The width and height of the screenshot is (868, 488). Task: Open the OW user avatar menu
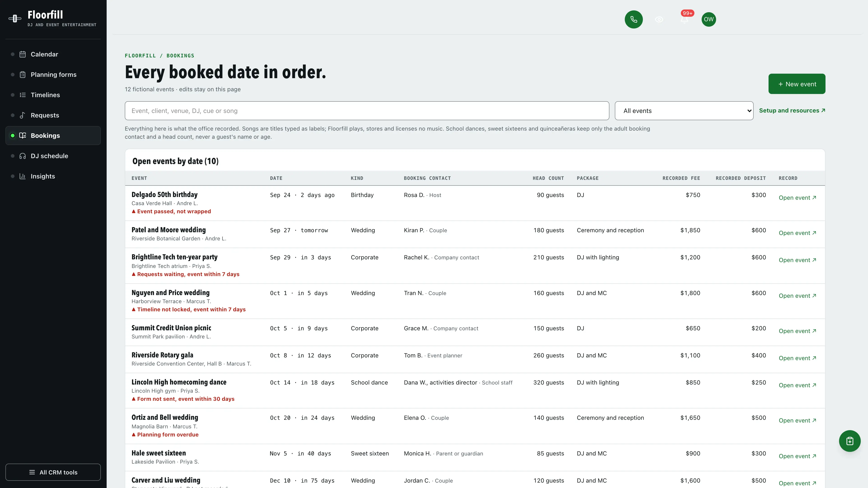point(709,19)
